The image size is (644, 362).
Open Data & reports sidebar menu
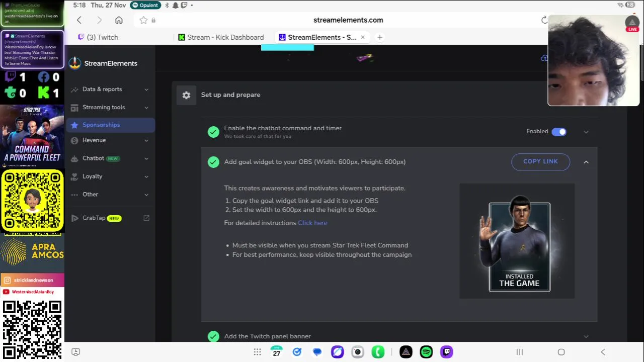tap(110, 89)
